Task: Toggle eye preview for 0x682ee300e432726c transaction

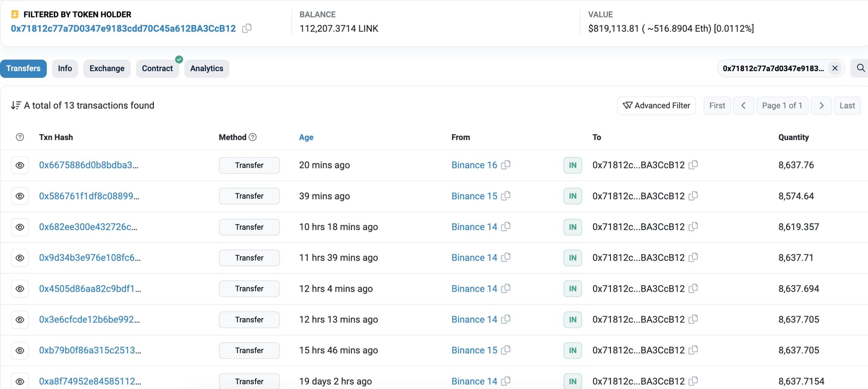Action: (x=20, y=227)
